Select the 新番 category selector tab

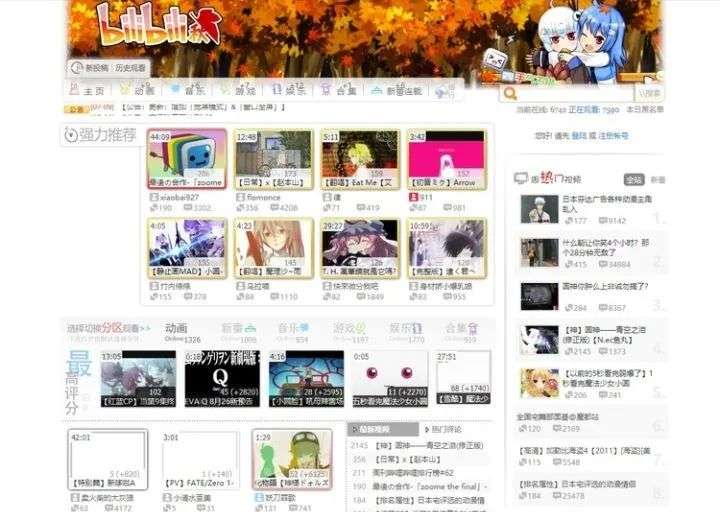[x=239, y=332]
